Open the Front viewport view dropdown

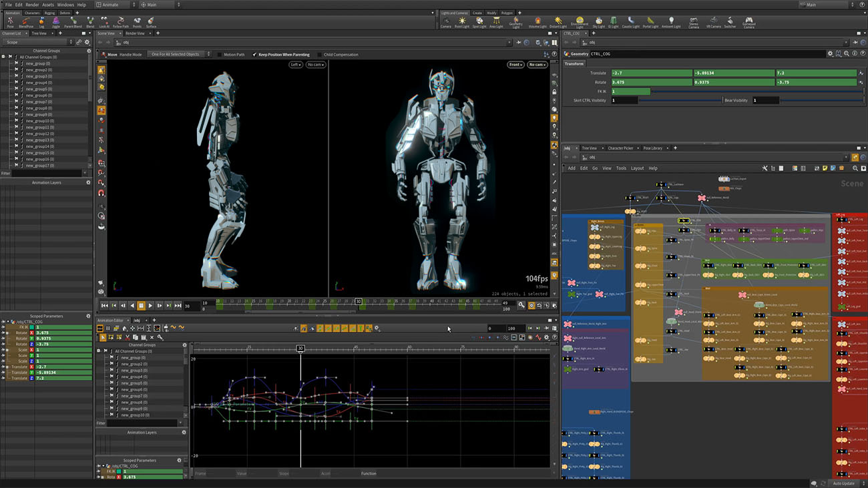coord(515,65)
